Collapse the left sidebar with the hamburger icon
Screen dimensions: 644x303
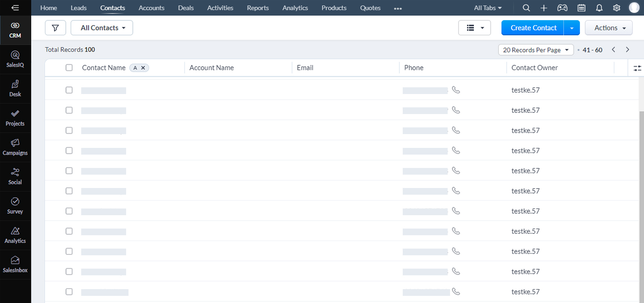pyautogui.click(x=15, y=8)
